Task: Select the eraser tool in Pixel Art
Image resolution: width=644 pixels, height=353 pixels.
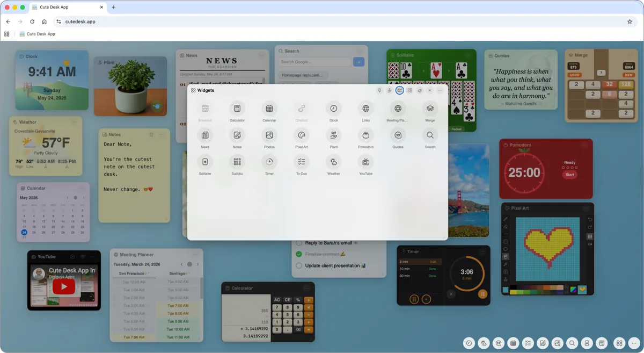Action: coord(506,227)
